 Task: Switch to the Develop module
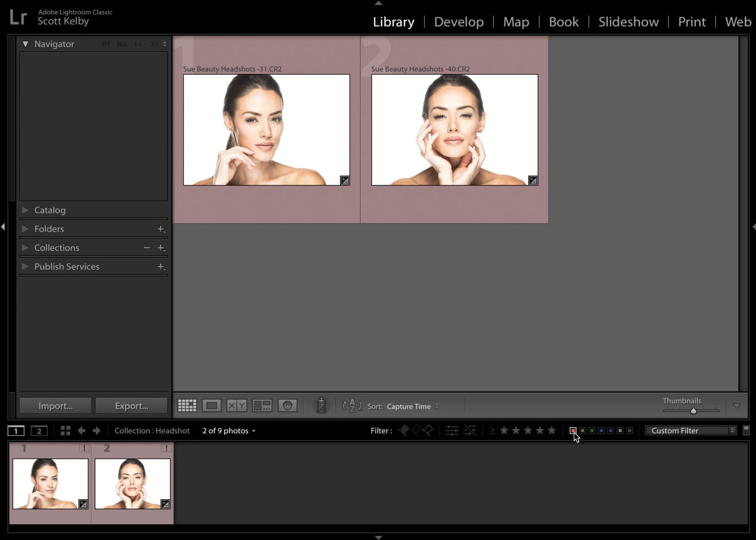click(x=458, y=22)
